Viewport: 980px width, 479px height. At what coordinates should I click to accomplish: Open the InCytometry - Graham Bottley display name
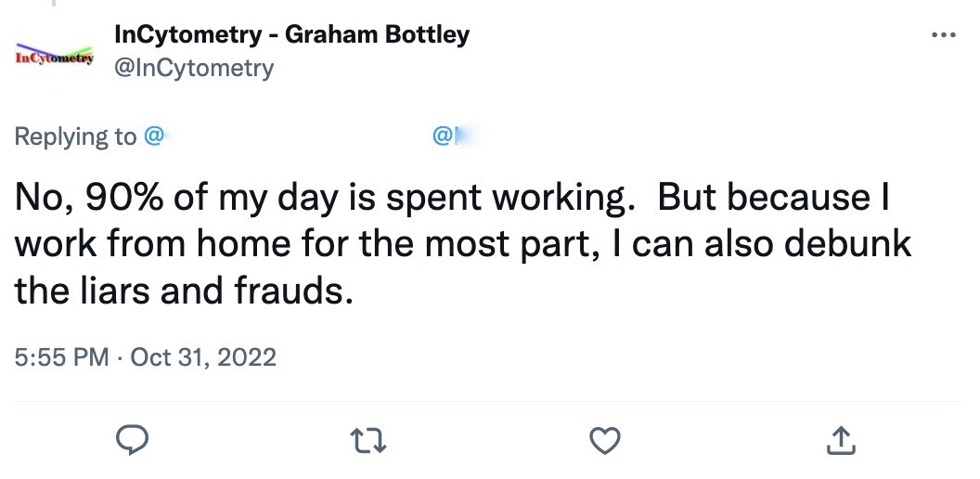[x=291, y=34]
